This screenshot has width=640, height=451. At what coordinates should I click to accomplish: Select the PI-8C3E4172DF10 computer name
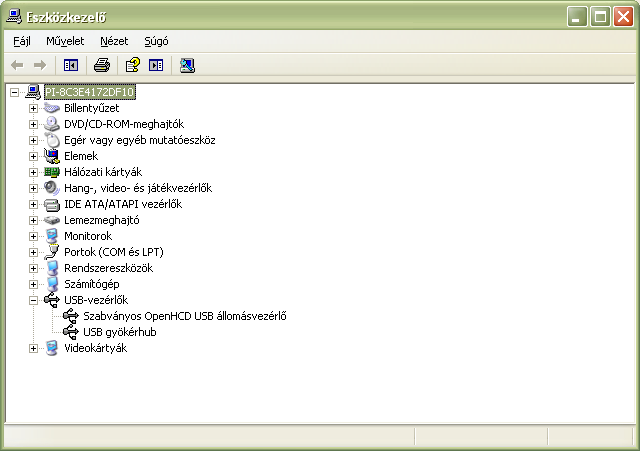(89, 92)
